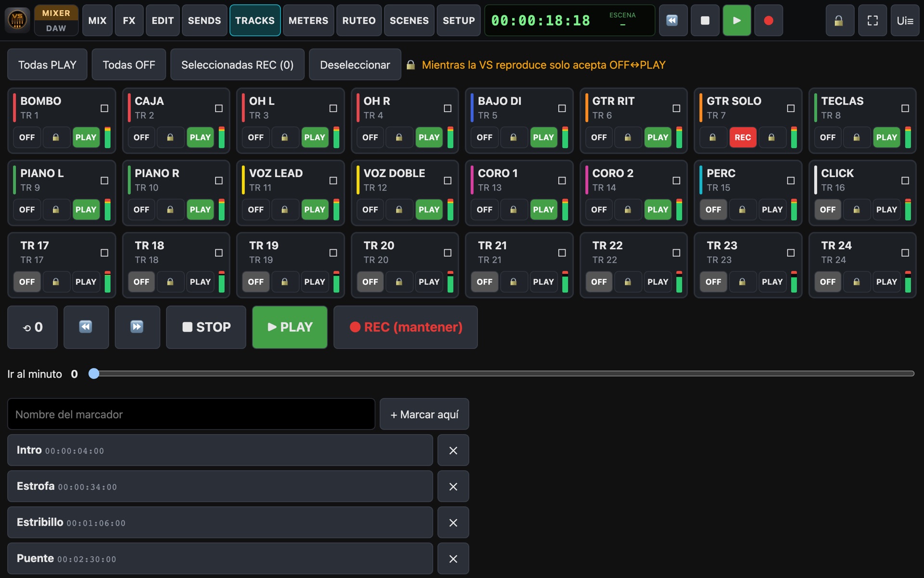The width and height of the screenshot is (924, 578).
Task: Delete the Estribillo marker with its X
Action: [453, 523]
